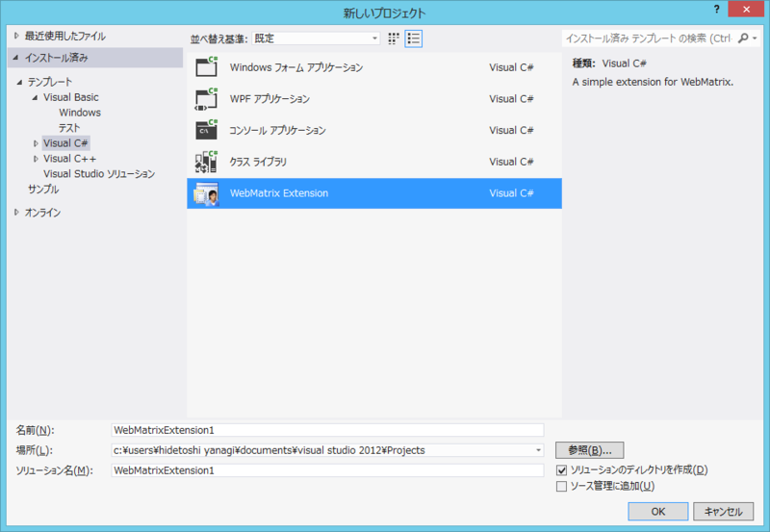Select Visual C++ in the template tree
This screenshot has height=532, width=770.
(x=69, y=159)
